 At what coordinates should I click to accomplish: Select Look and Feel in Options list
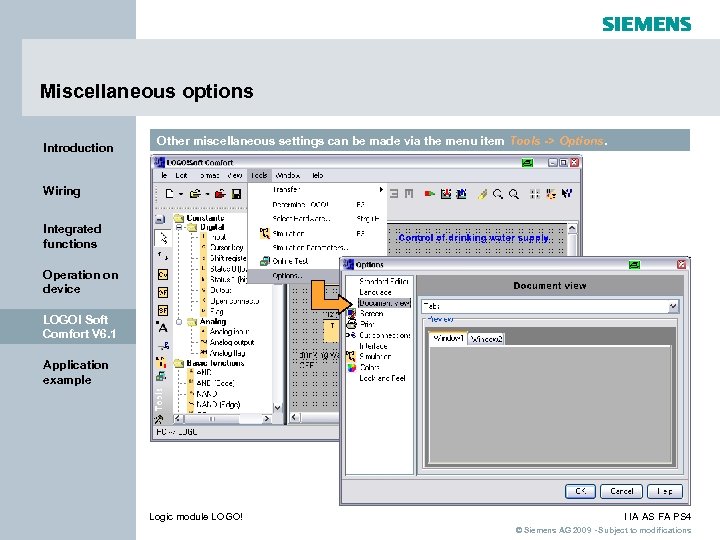[382, 378]
